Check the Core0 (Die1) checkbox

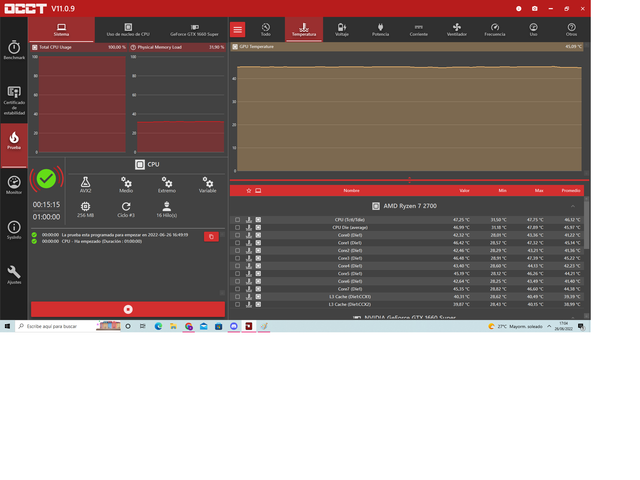[238, 235]
